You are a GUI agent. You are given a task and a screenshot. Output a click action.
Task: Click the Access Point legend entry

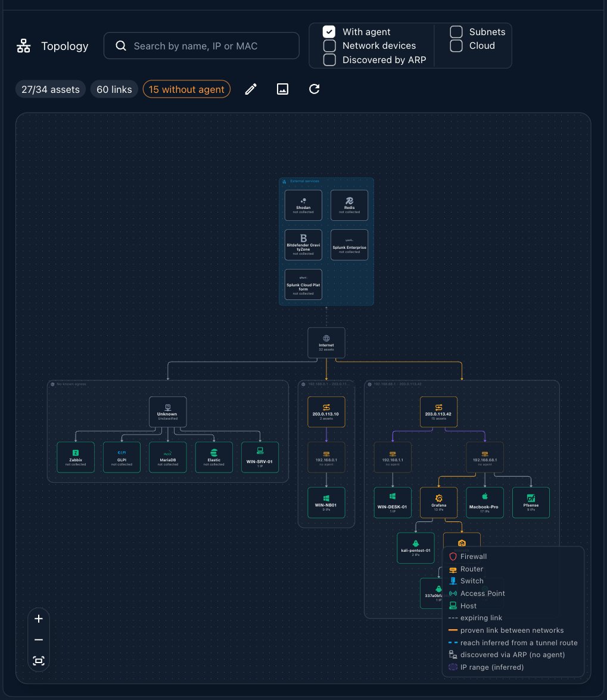477,594
